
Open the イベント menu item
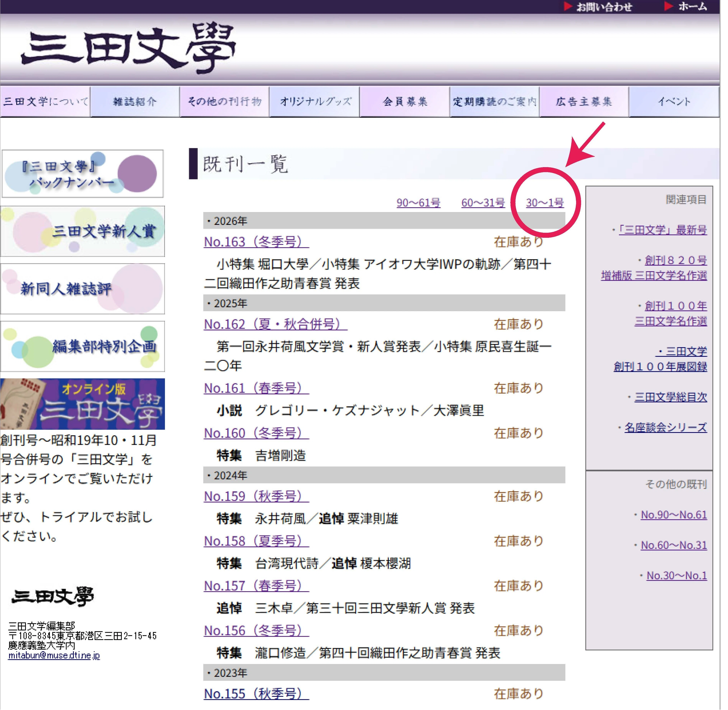[x=674, y=102]
